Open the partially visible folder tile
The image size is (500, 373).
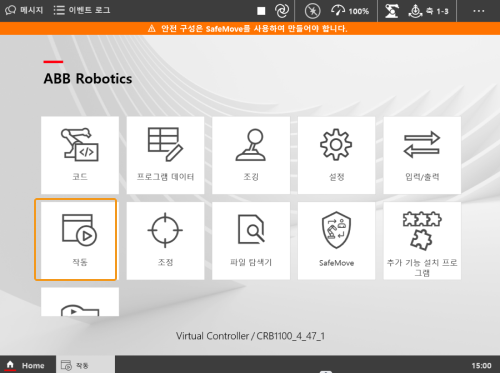point(80,302)
